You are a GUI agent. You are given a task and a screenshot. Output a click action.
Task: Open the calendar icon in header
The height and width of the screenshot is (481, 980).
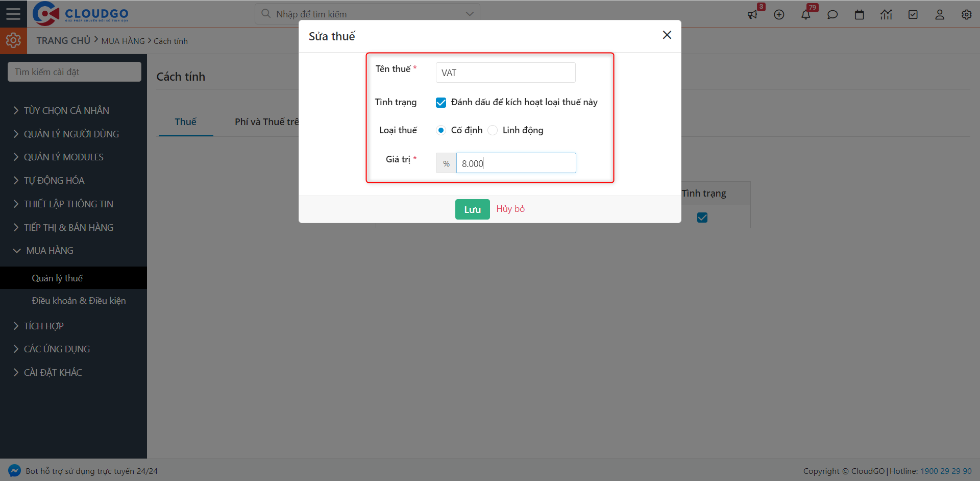[860, 15]
